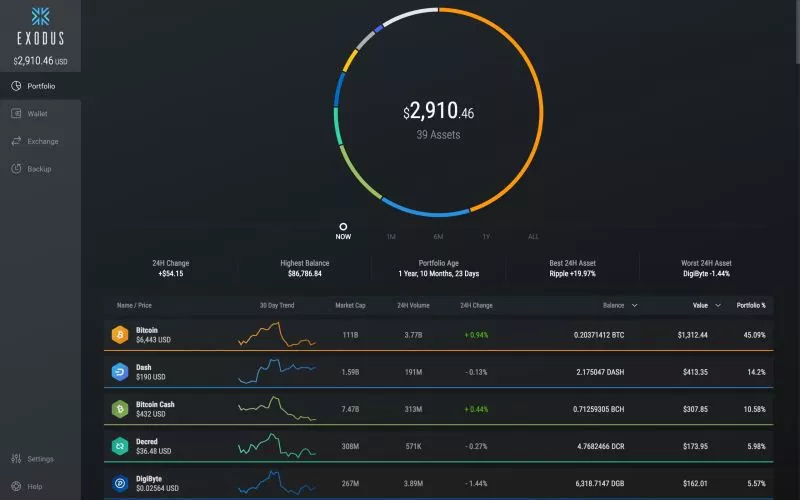The height and width of the screenshot is (500, 800).
Task: Switch timeline to 1M
Action: (x=391, y=236)
